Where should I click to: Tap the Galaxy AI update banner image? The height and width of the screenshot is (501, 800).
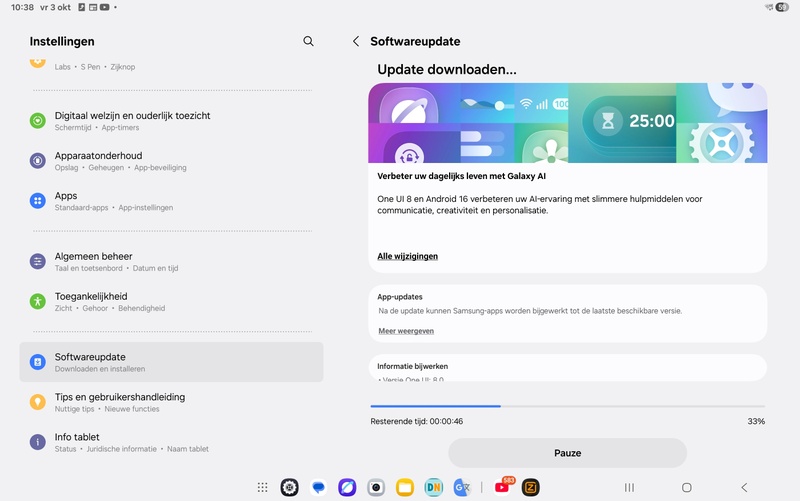click(567, 123)
